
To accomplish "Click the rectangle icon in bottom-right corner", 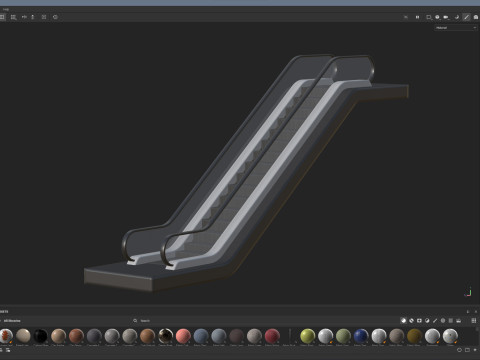I will click(x=467, y=350).
